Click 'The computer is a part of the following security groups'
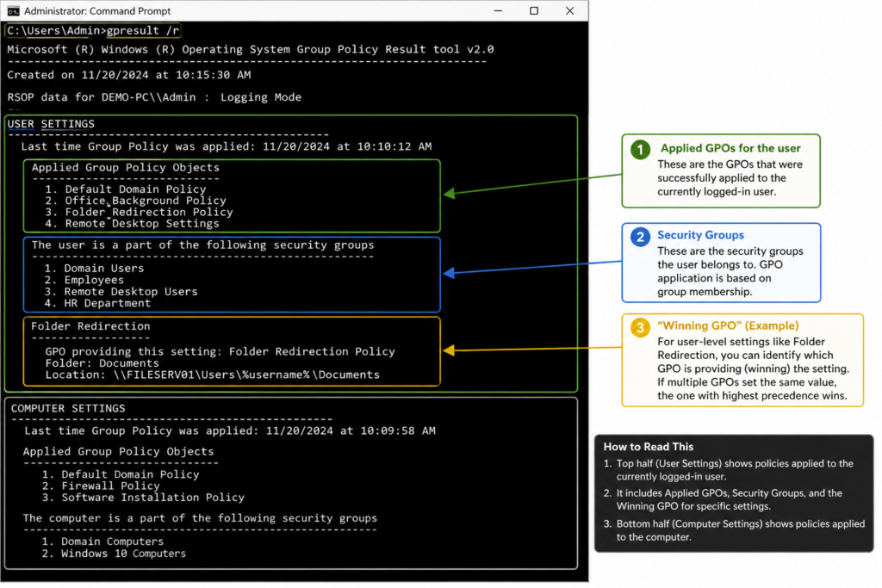Screen dimensions: 882x588 pyautogui.click(x=200, y=518)
